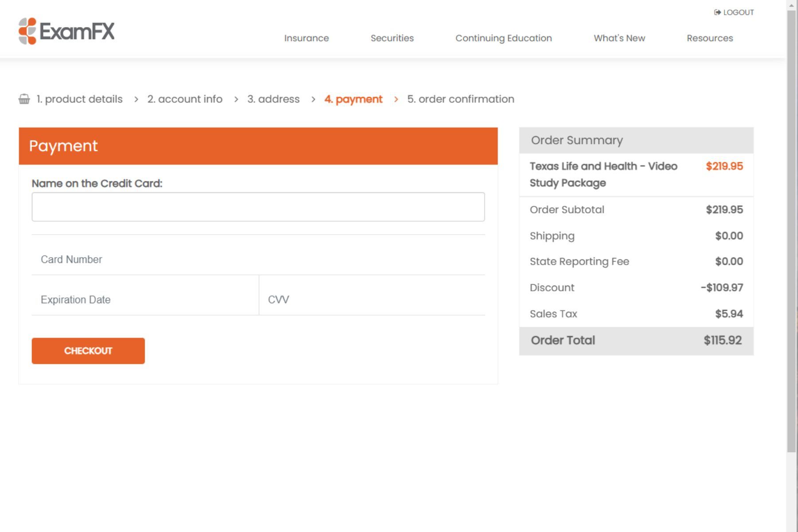Click the Order Total amount $115.92
798x532 pixels.
click(723, 340)
